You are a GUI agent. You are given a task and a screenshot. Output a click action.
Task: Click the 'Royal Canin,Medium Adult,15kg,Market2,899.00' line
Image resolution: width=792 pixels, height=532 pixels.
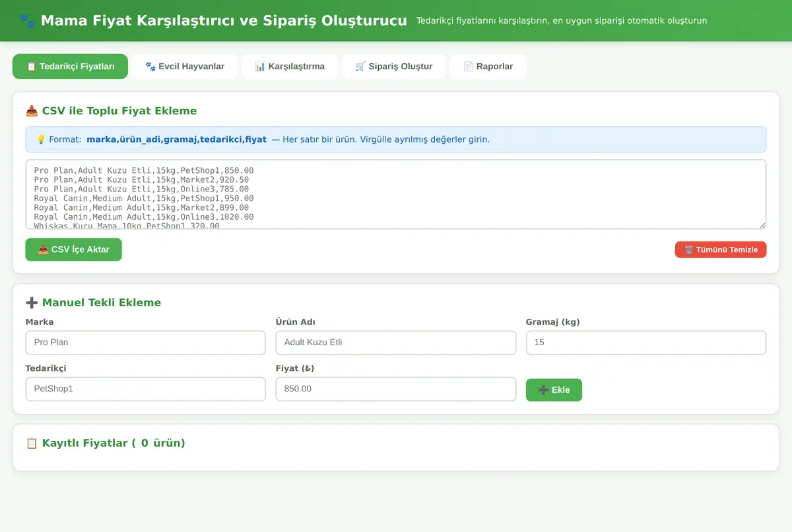pyautogui.click(x=141, y=207)
